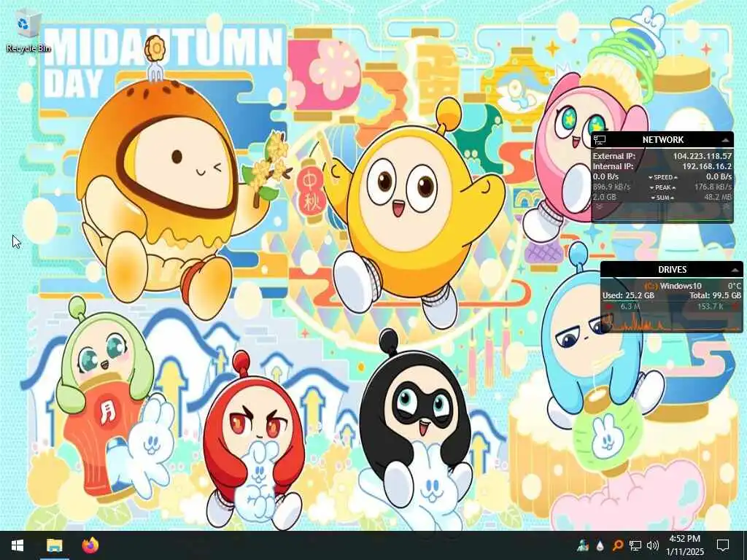Open the Action Center notifications icon
Screen dimensions: 747x560
click(723, 545)
